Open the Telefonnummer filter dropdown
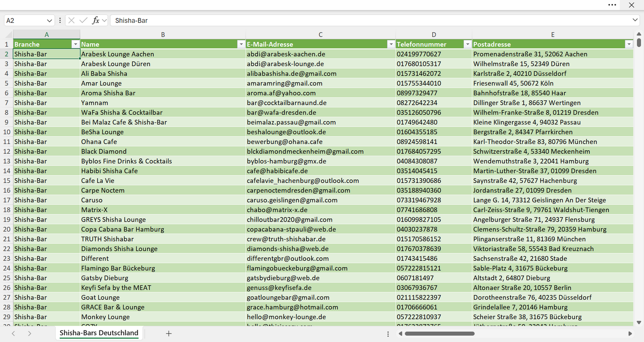The height and width of the screenshot is (342, 644). point(468,44)
